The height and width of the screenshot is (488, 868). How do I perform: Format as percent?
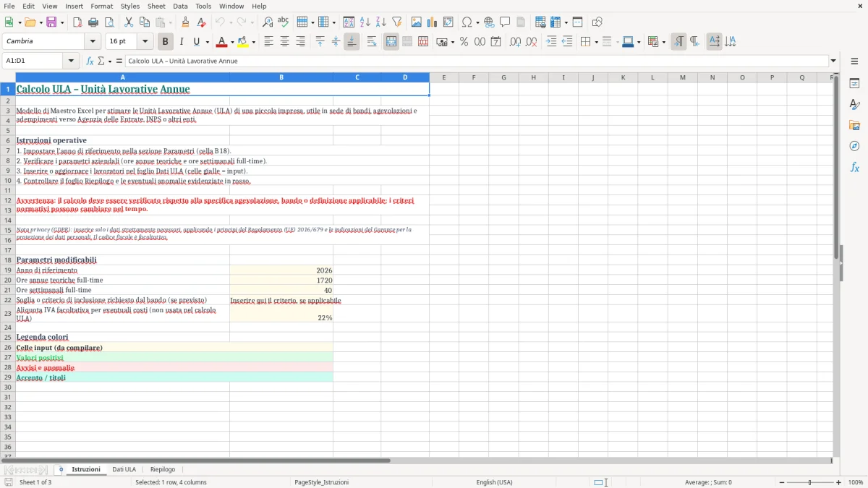(x=464, y=42)
